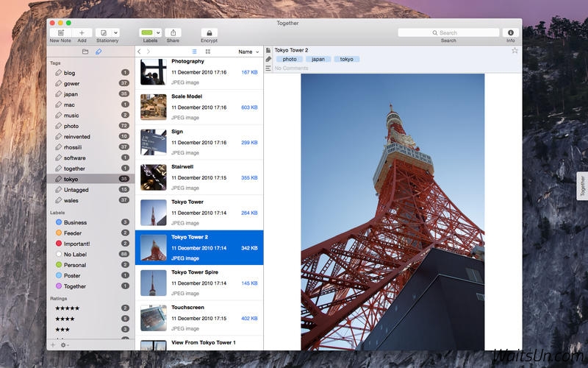Click the document icon beside title
Image resolution: width=588 pixels, height=368 pixels.
[268, 50]
